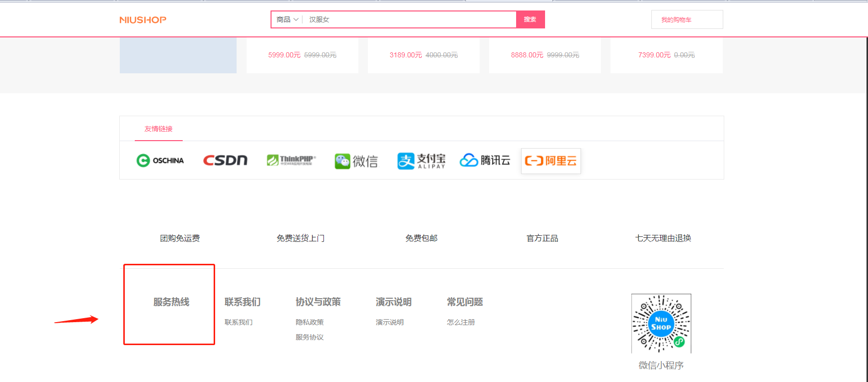Open the ThinkPHP partner link logo
The height and width of the screenshot is (382, 868).
(291, 160)
